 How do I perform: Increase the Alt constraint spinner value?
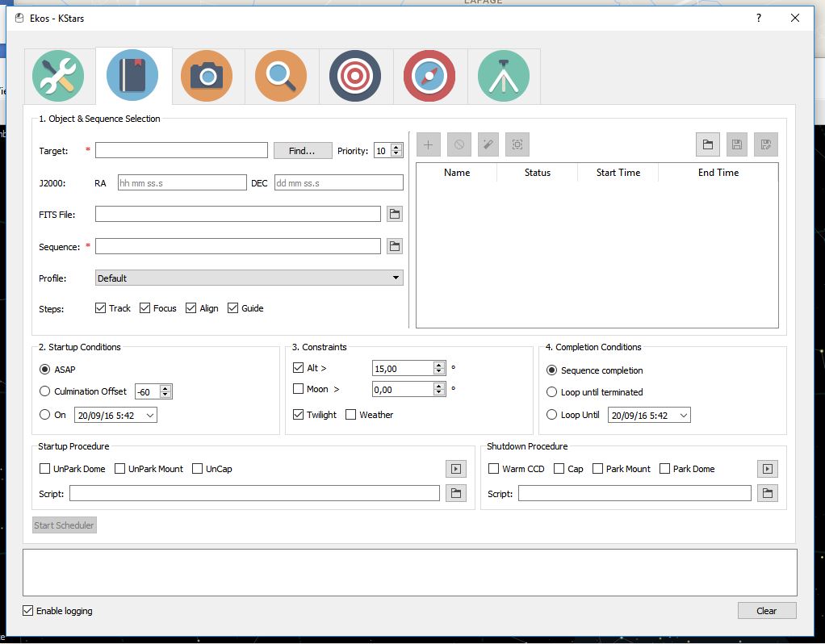[x=439, y=365]
